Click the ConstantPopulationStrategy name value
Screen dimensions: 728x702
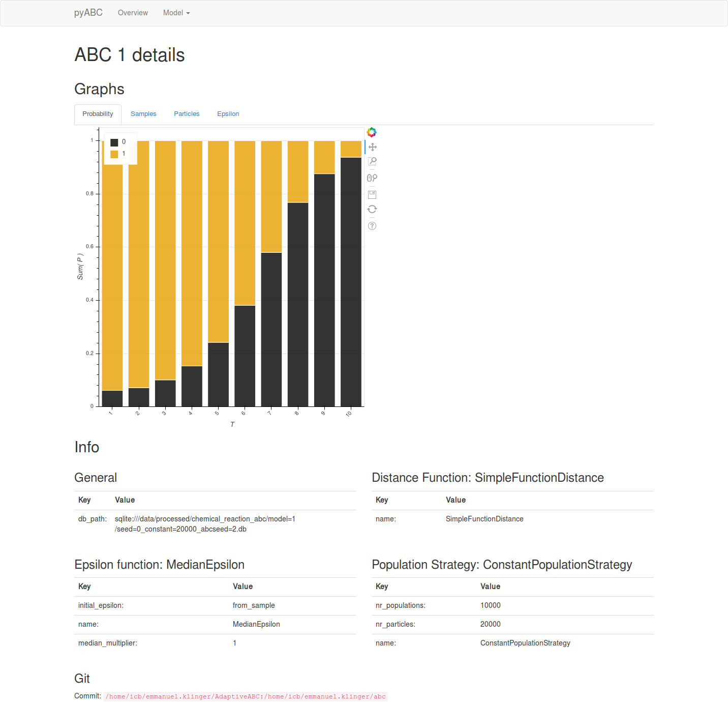click(x=525, y=643)
